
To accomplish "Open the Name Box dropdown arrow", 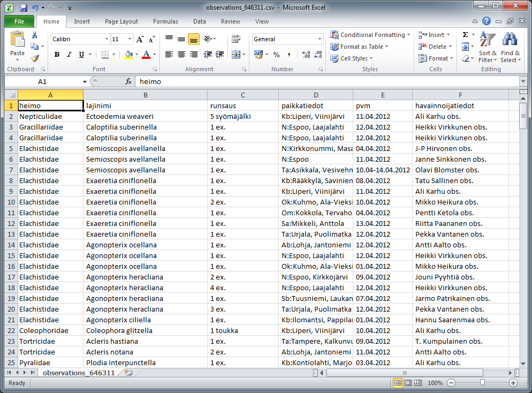I will (x=85, y=82).
